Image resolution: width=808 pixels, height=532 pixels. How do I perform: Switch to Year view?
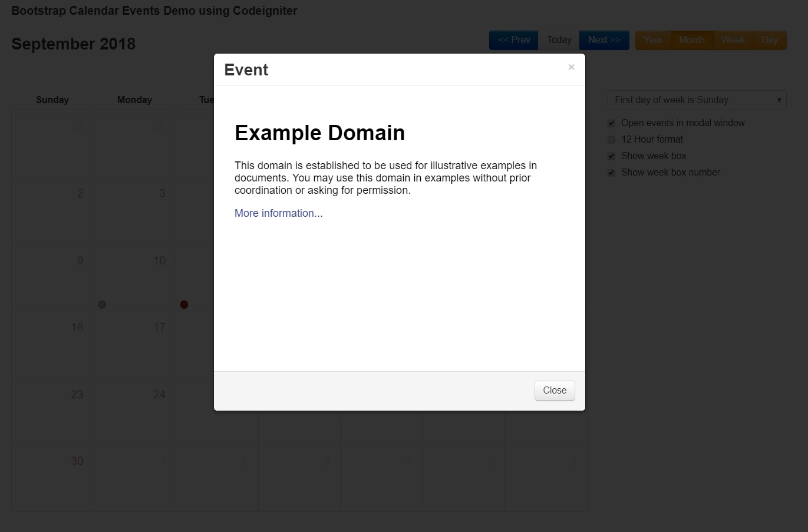[x=653, y=40]
